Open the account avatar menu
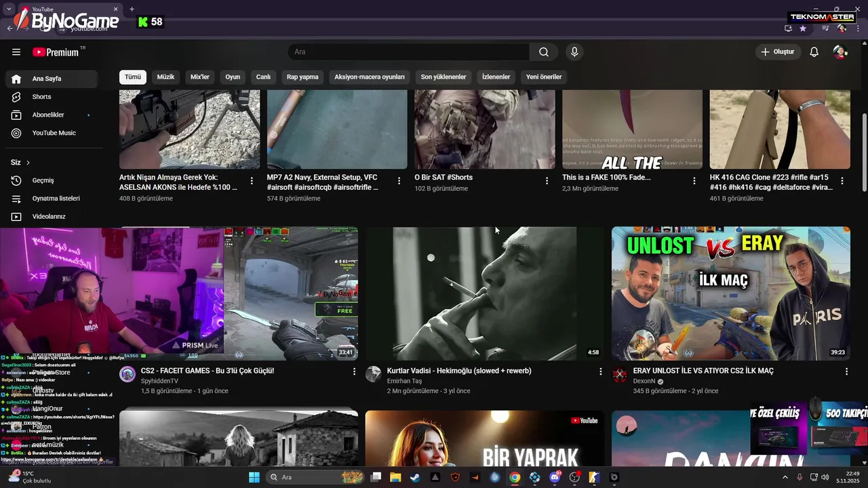This screenshot has height=488, width=868. pyautogui.click(x=840, y=52)
